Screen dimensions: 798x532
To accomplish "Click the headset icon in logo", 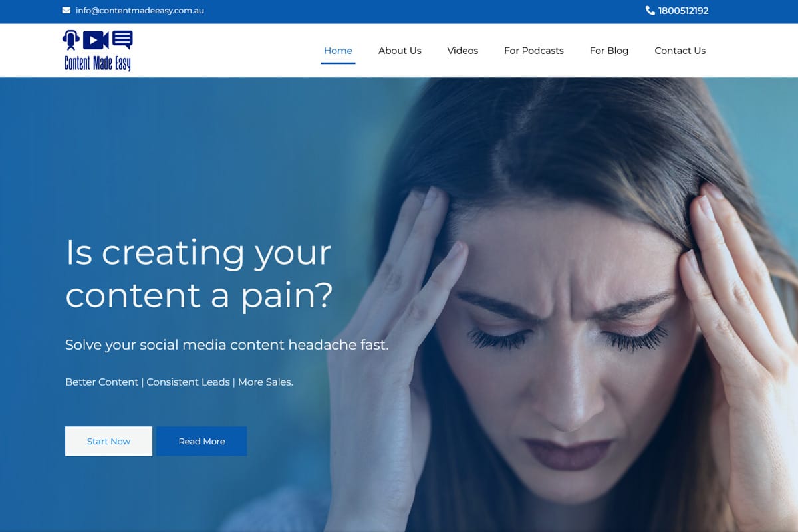I will point(71,40).
